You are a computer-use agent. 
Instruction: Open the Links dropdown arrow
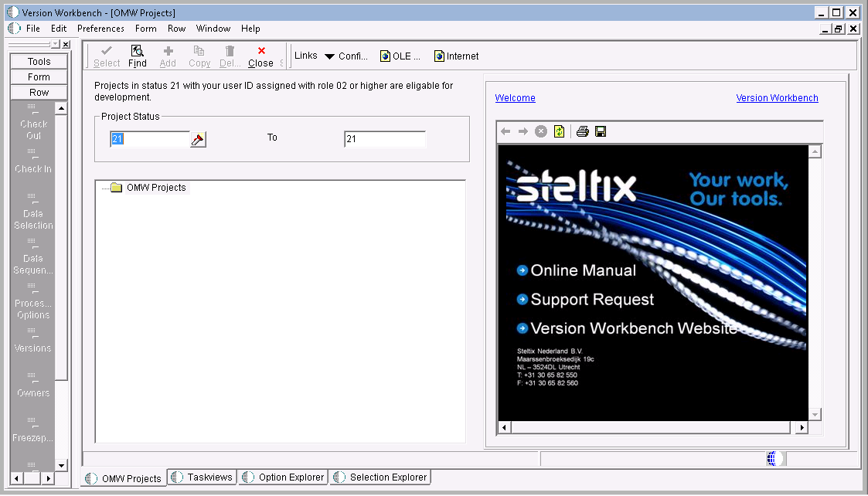[331, 55]
